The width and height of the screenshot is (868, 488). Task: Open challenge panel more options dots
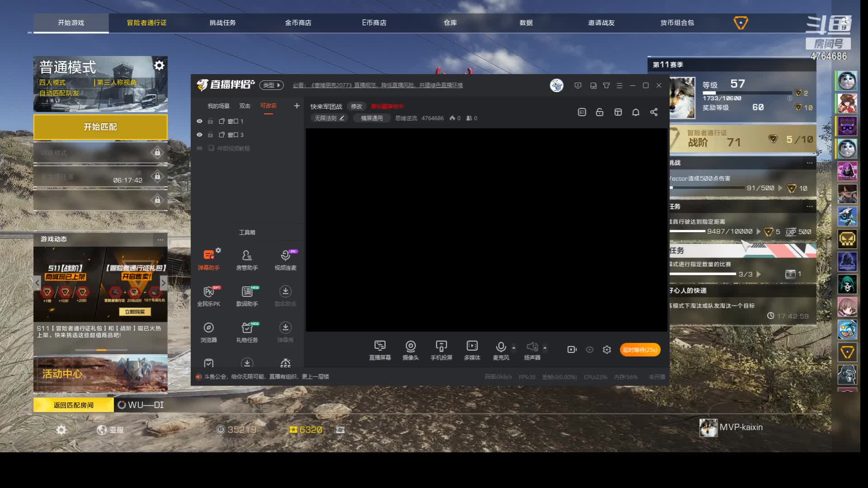coord(809,163)
